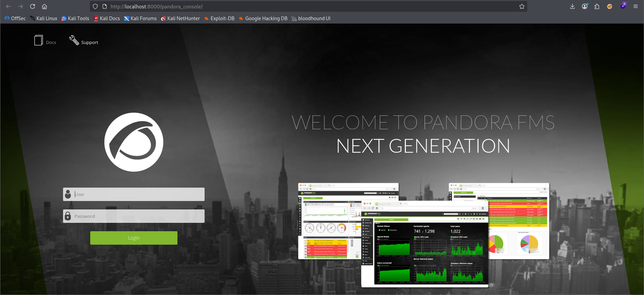The image size is (644, 295).
Task: Open the browser home page
Action: (44, 6)
